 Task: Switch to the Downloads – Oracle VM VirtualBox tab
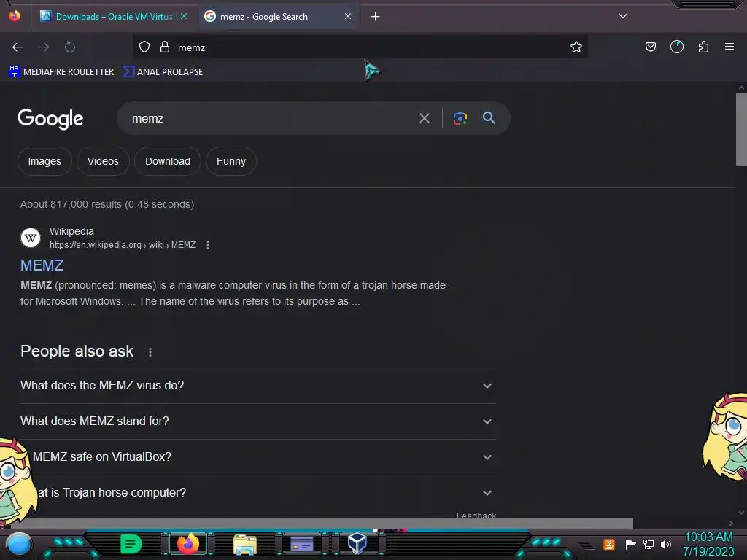113,17
